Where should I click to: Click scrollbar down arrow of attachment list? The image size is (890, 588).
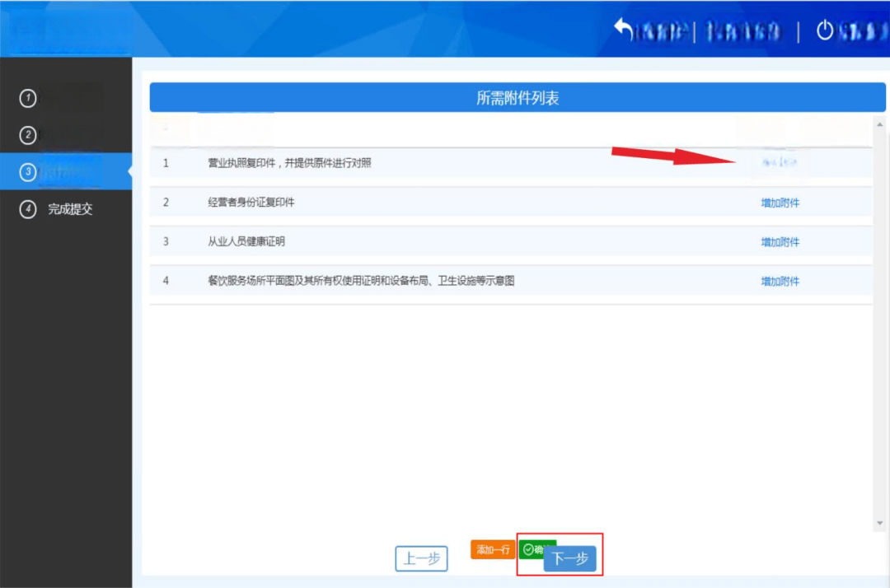(880, 523)
